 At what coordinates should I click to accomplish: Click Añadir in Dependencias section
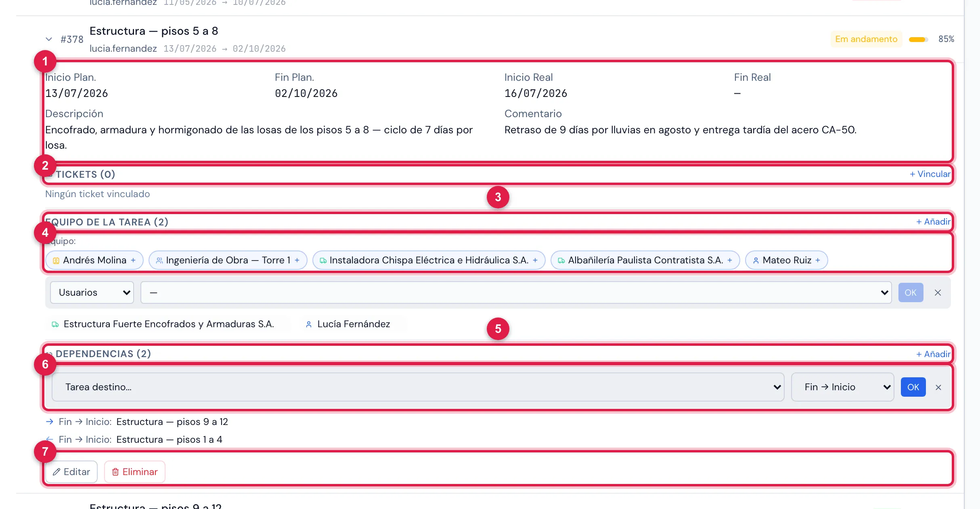click(x=933, y=354)
